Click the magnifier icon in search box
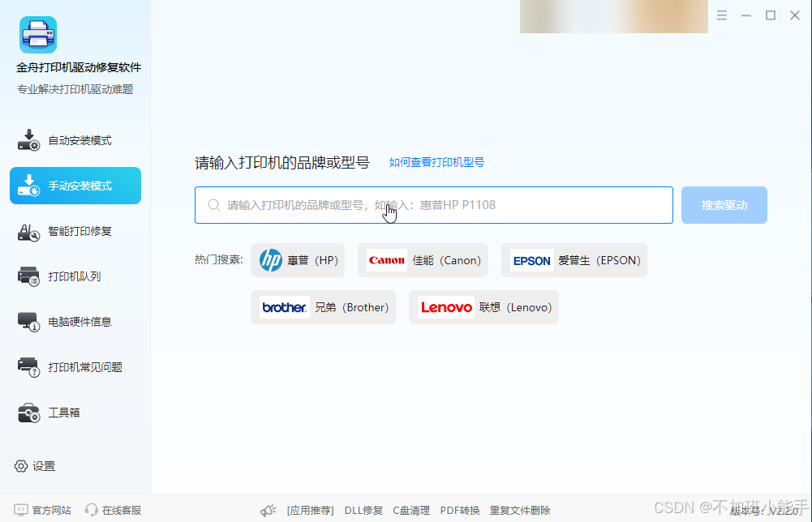This screenshot has width=812, height=522. (x=214, y=205)
